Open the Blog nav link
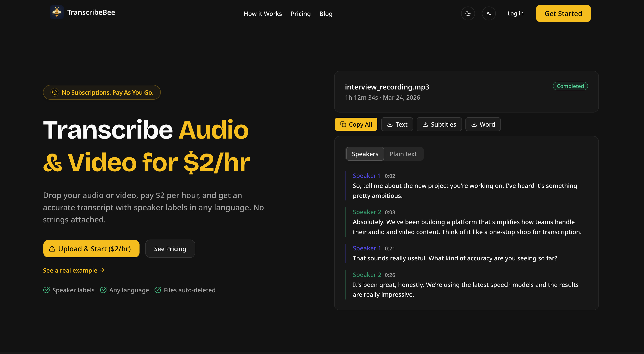Viewport: 644px width, 354px height. pyautogui.click(x=326, y=14)
